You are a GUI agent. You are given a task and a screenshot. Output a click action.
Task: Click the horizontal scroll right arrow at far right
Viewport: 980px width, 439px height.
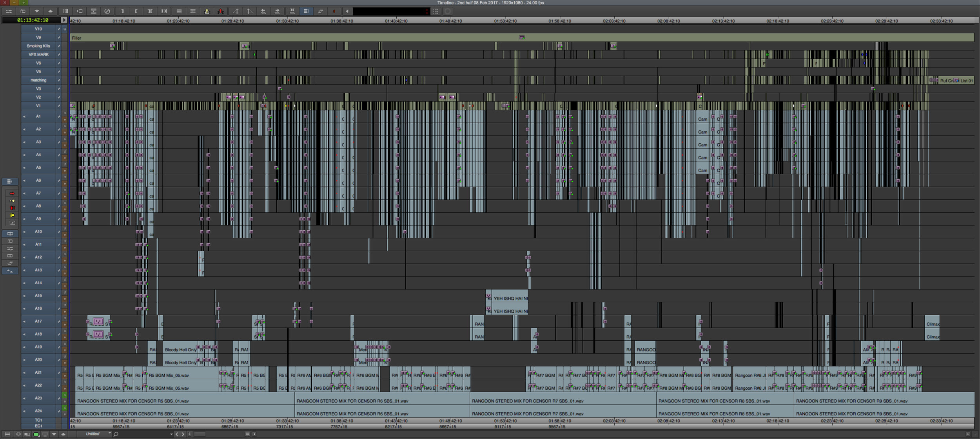pos(968,434)
